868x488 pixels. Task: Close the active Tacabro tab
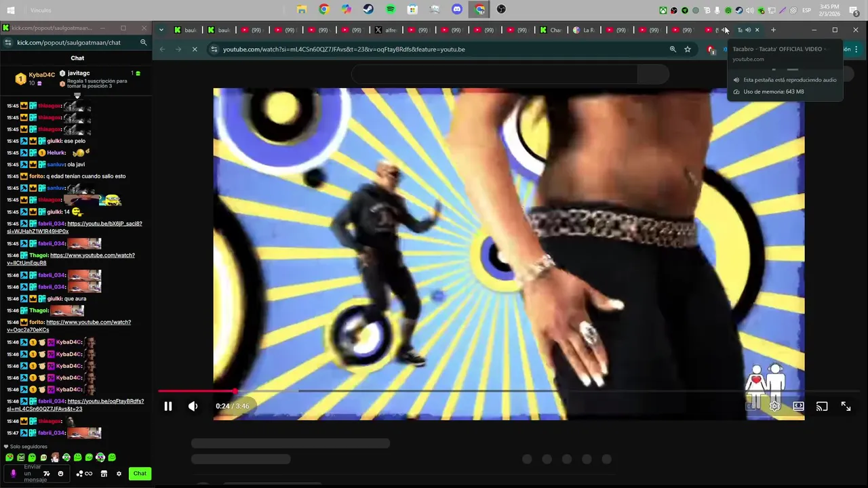pos(757,30)
